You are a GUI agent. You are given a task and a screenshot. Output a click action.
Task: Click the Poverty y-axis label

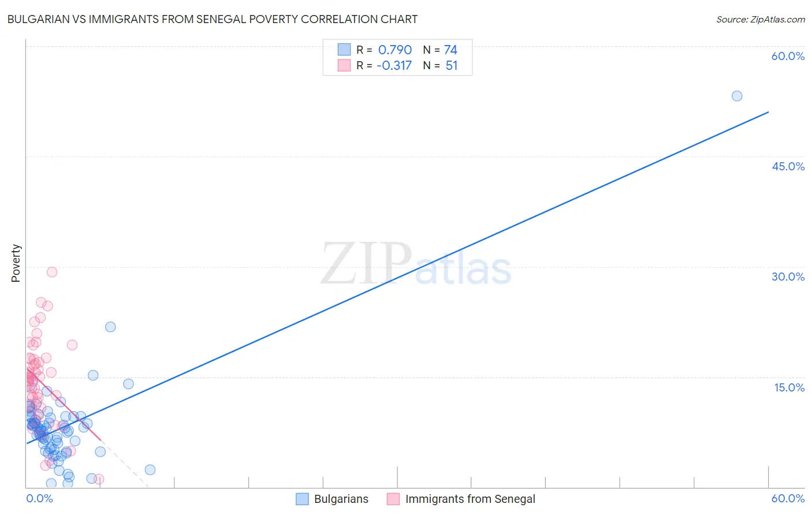16,263
